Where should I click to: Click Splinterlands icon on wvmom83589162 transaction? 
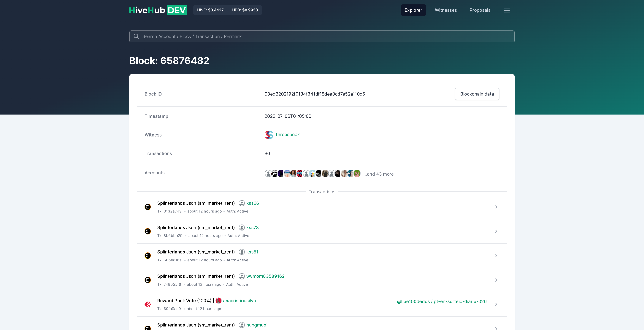coord(148,280)
